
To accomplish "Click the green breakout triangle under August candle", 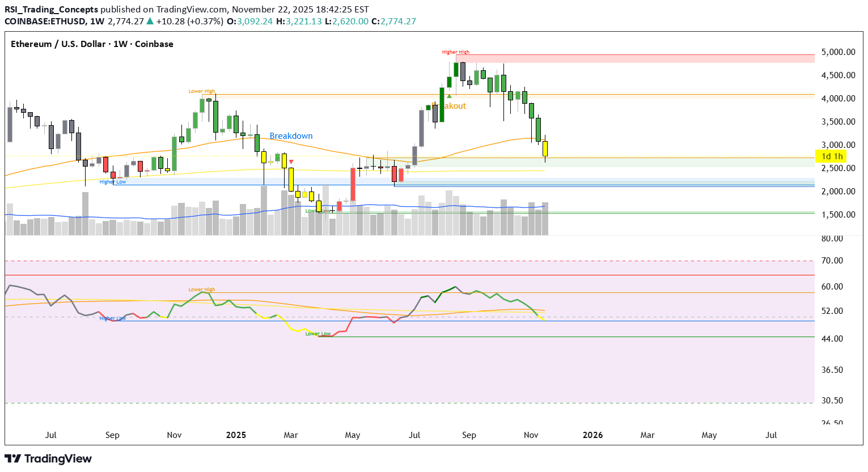I will [448, 97].
